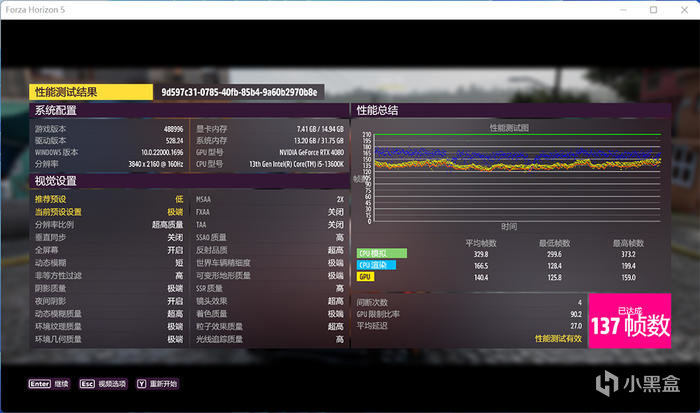Select the blue CPU渲染 legend label

[x=376, y=265]
